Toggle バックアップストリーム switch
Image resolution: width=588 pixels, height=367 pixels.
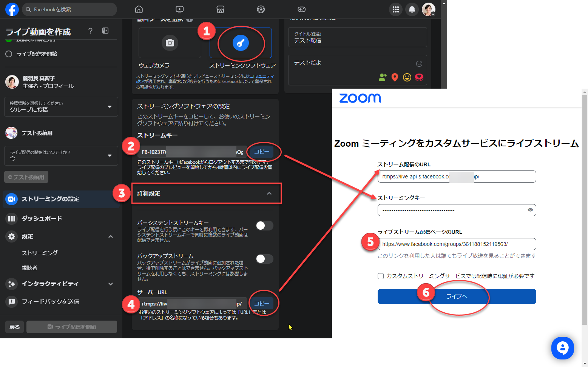(x=264, y=259)
